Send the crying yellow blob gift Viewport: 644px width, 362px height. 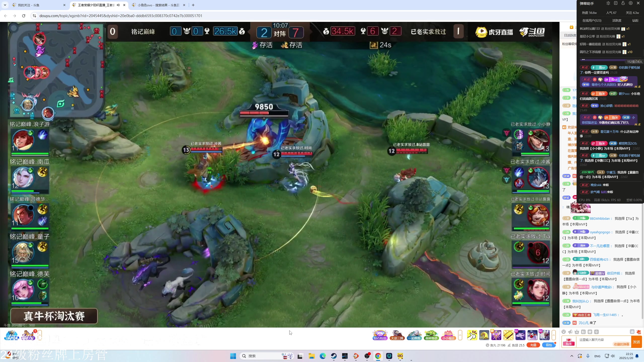pyautogui.click(x=484, y=335)
